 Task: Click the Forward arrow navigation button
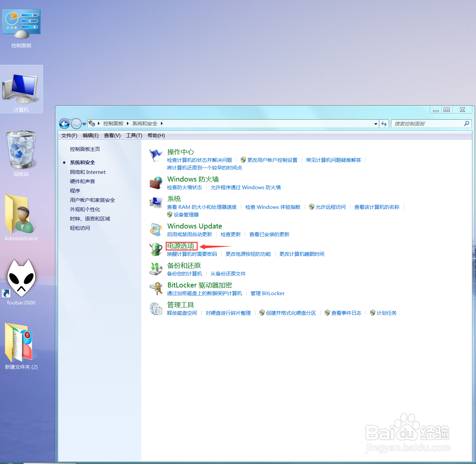click(76, 124)
